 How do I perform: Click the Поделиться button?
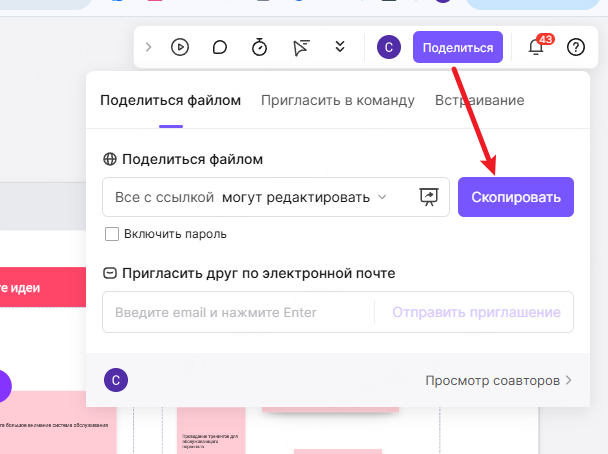point(458,47)
